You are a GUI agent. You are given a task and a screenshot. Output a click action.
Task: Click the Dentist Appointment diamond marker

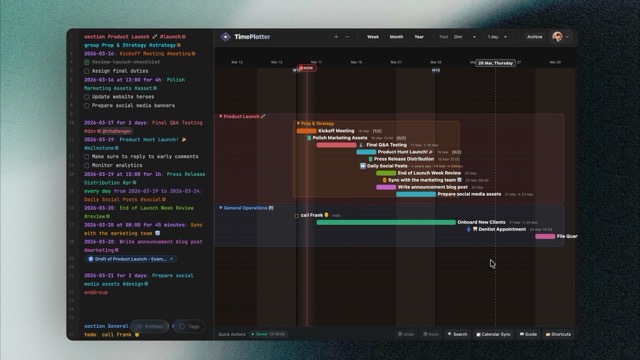point(469,229)
